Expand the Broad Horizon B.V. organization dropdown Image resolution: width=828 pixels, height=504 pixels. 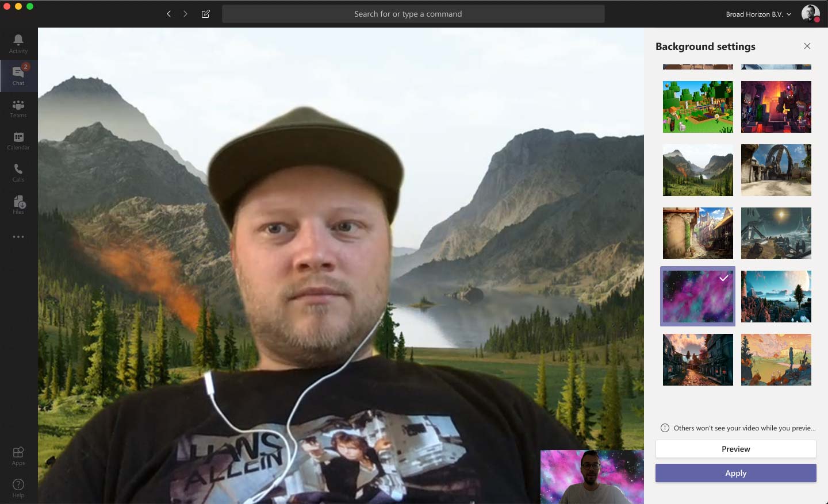pyautogui.click(x=758, y=14)
